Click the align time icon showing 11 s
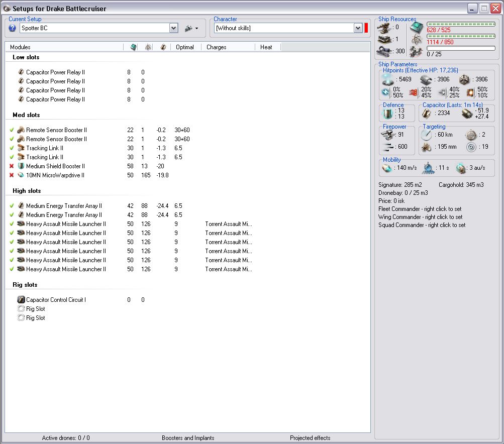The image size is (504, 444). [x=429, y=168]
